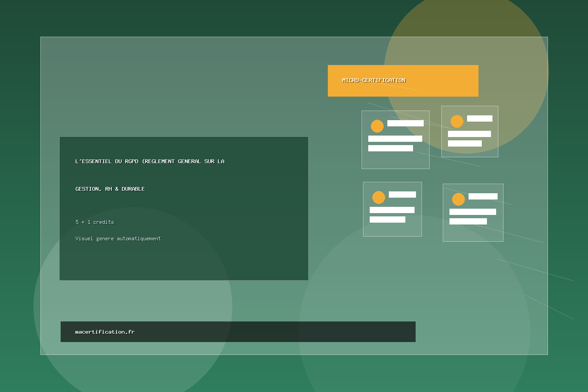The width and height of the screenshot is (588, 392).
Task: Select the lowest white bar in the bottom-left card
Action: click(x=387, y=219)
